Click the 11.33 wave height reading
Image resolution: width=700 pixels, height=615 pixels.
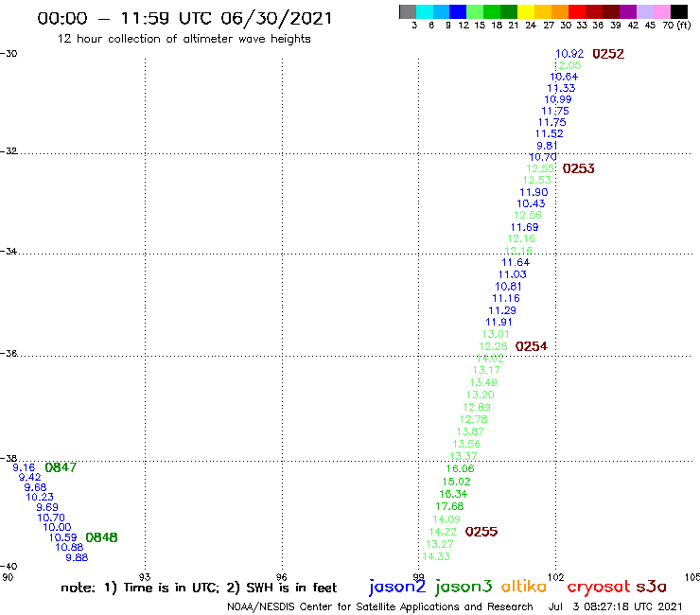click(x=561, y=88)
